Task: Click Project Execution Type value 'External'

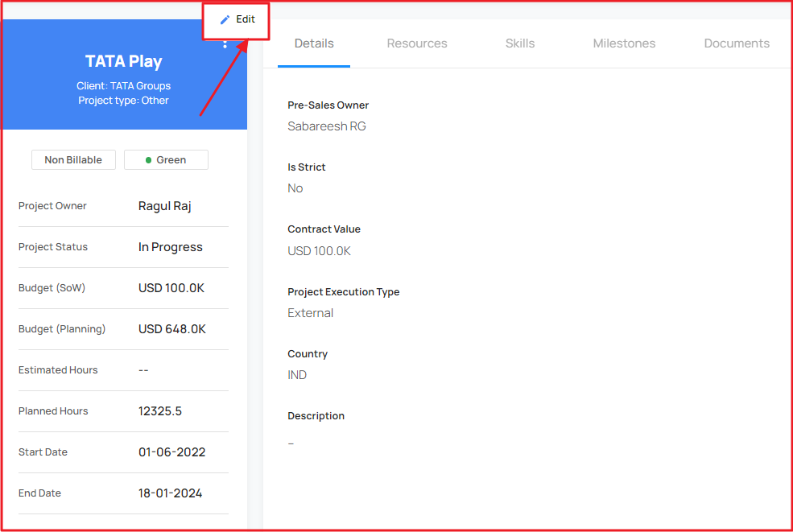Action: pos(311,313)
